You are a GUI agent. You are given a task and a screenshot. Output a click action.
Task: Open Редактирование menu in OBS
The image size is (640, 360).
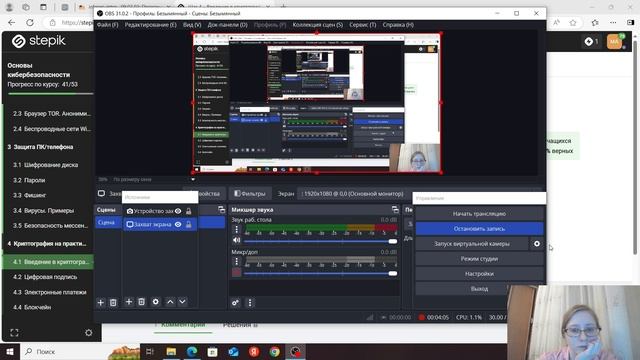click(x=151, y=25)
